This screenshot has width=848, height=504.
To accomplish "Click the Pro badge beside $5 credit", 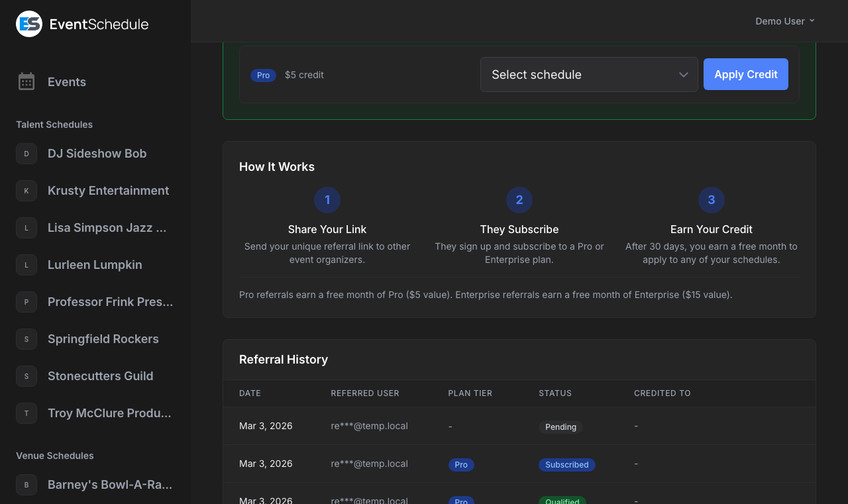I will 263,75.
